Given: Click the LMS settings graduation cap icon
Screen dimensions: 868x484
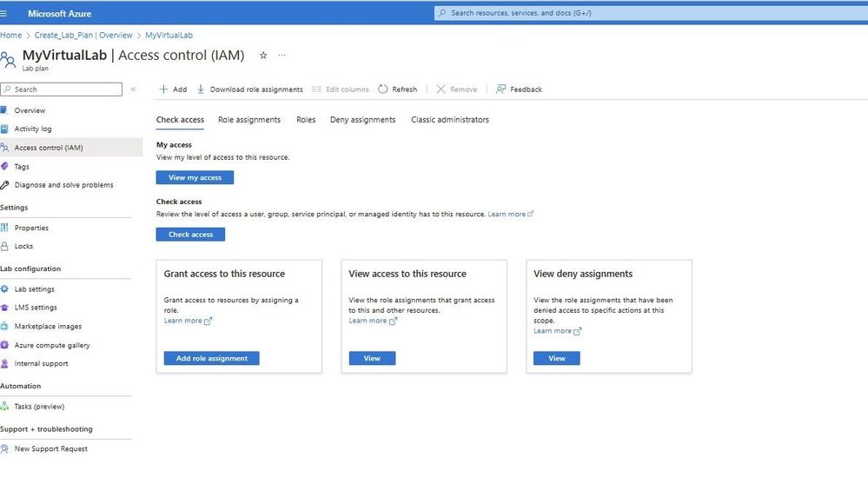Looking at the screenshot, I should (4, 308).
